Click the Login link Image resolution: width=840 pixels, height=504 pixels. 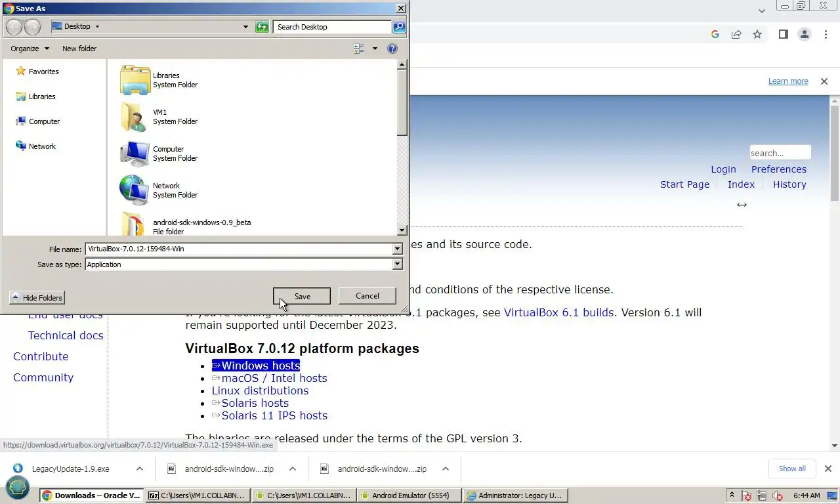click(x=723, y=169)
